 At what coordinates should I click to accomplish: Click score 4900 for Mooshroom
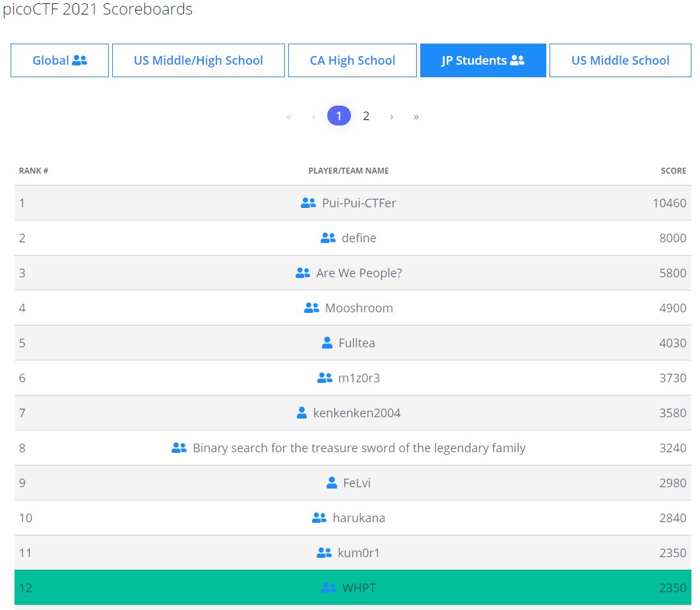[673, 308]
